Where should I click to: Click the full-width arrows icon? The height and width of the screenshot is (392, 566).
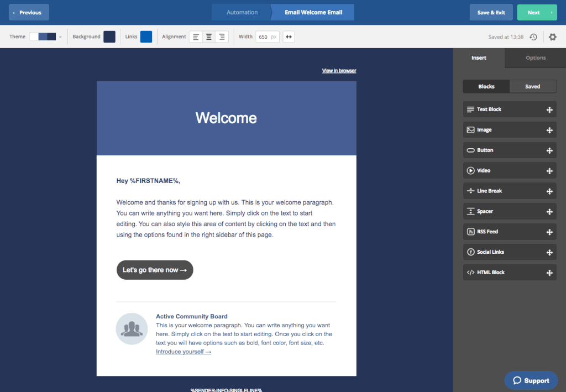[289, 37]
